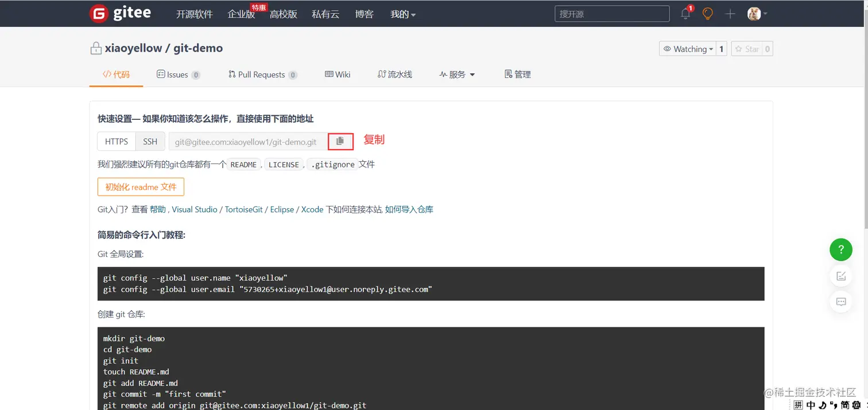
Task: Open the user avatar menu
Action: click(757, 14)
